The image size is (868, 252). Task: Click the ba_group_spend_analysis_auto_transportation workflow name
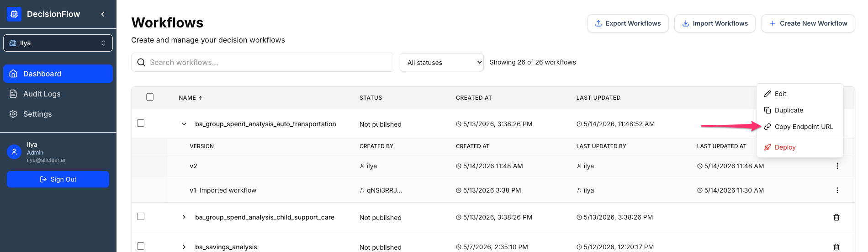coord(265,124)
